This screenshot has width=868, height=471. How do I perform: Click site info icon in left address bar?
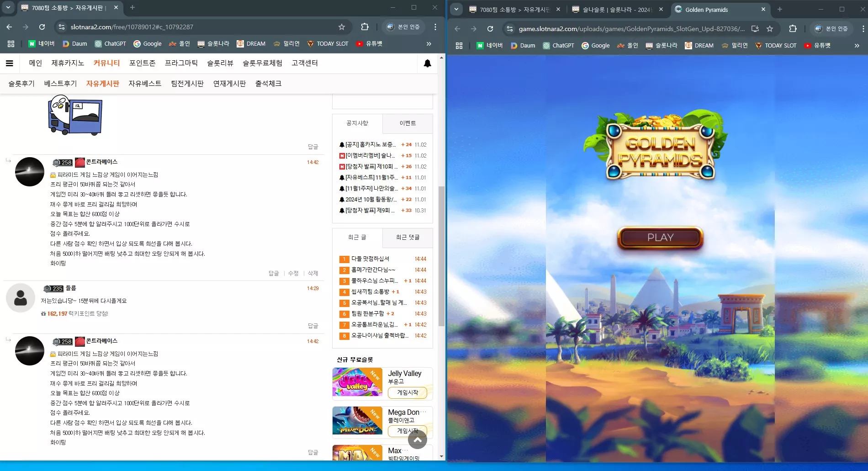pyautogui.click(x=62, y=27)
